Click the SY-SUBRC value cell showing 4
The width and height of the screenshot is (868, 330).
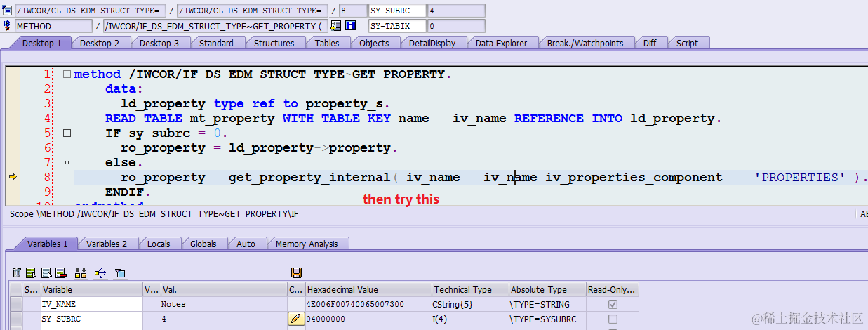coord(223,319)
